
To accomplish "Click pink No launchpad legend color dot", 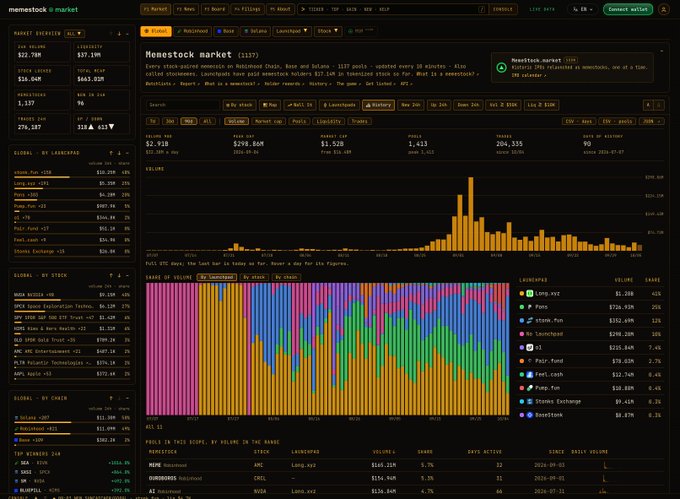I will pyautogui.click(x=521, y=334).
